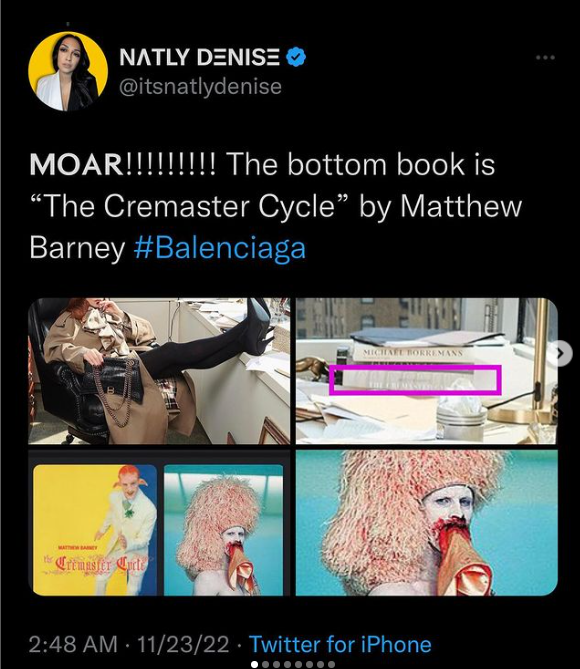Click the pink highlighted book spine
This screenshot has height=669, width=580.
point(415,379)
